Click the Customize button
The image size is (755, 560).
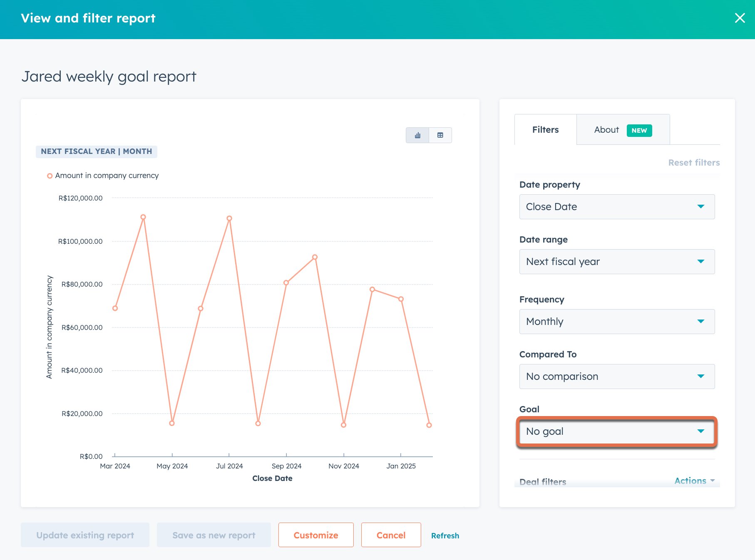pos(315,535)
